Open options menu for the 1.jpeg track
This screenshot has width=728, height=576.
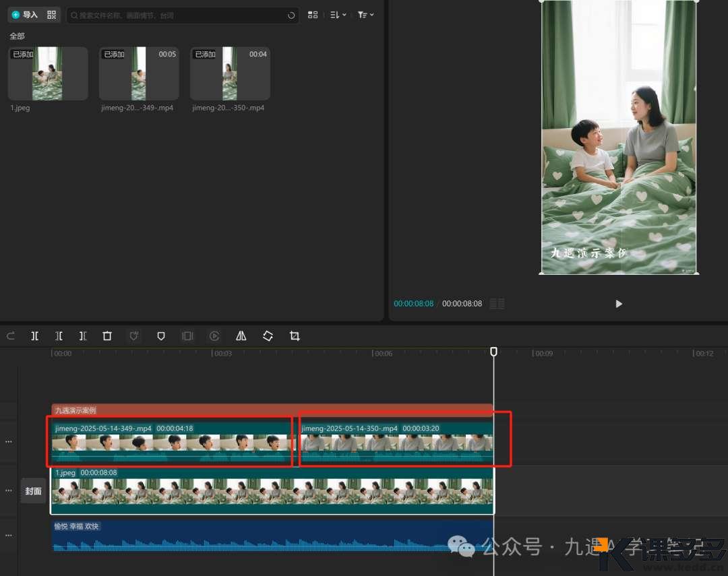pyautogui.click(x=9, y=490)
